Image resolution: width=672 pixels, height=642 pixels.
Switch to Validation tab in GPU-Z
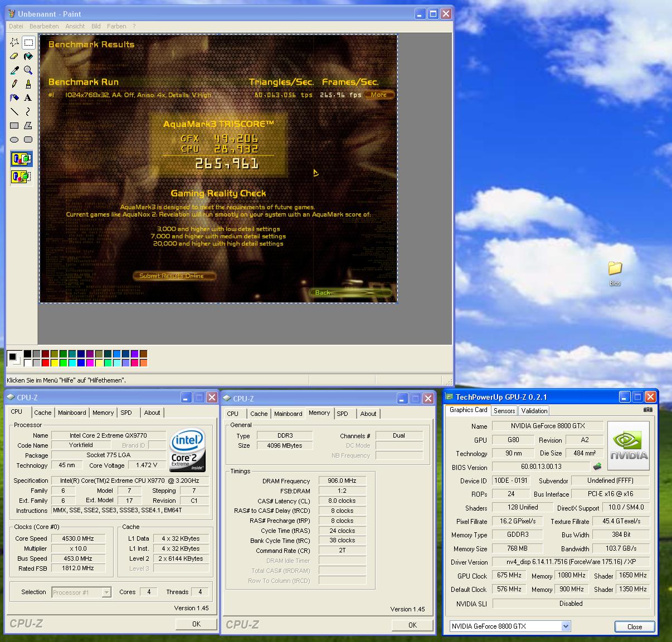pos(534,411)
